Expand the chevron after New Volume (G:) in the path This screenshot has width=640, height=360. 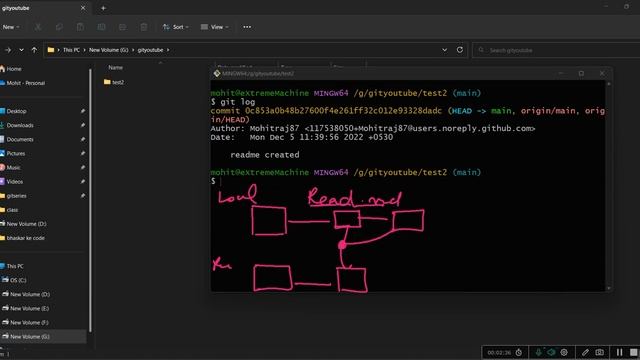click(133, 50)
